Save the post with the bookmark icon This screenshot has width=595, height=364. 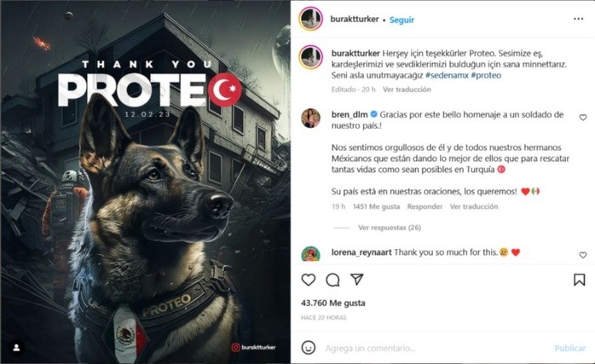pyautogui.click(x=579, y=280)
